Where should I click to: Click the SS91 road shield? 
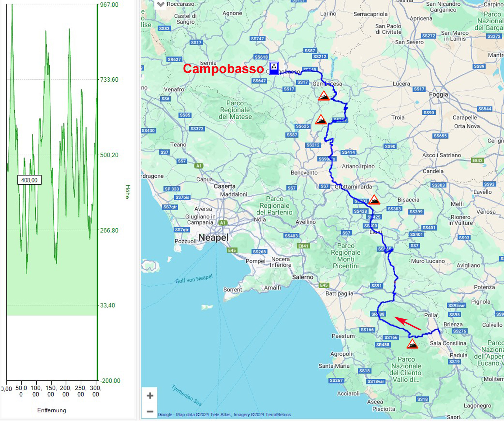coord(377,285)
